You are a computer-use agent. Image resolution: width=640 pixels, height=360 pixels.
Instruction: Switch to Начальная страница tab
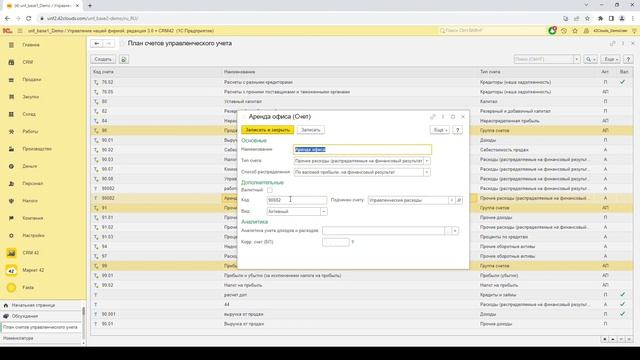pos(33,305)
